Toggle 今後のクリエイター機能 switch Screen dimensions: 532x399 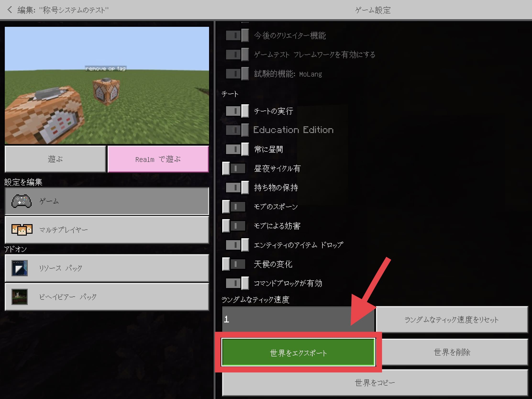tap(237, 35)
